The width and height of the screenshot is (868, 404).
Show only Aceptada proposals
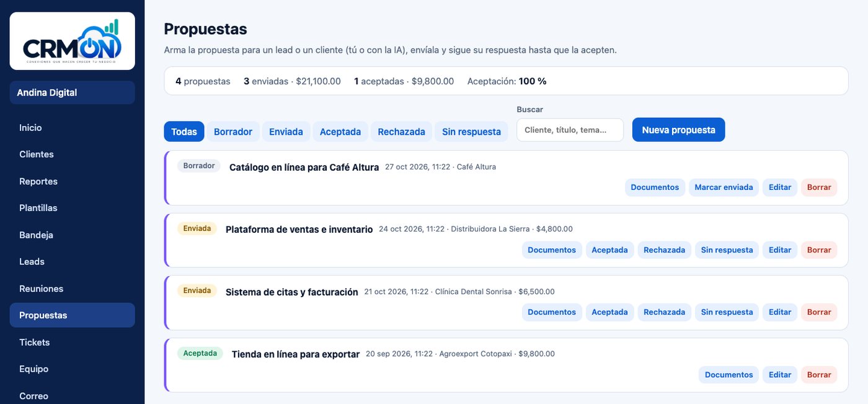(340, 132)
